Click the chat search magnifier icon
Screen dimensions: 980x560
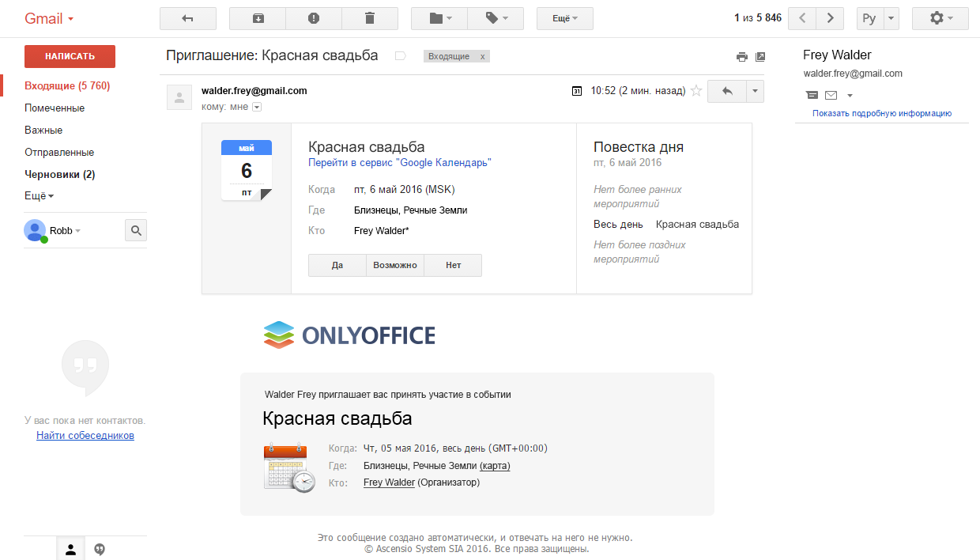[x=136, y=230]
